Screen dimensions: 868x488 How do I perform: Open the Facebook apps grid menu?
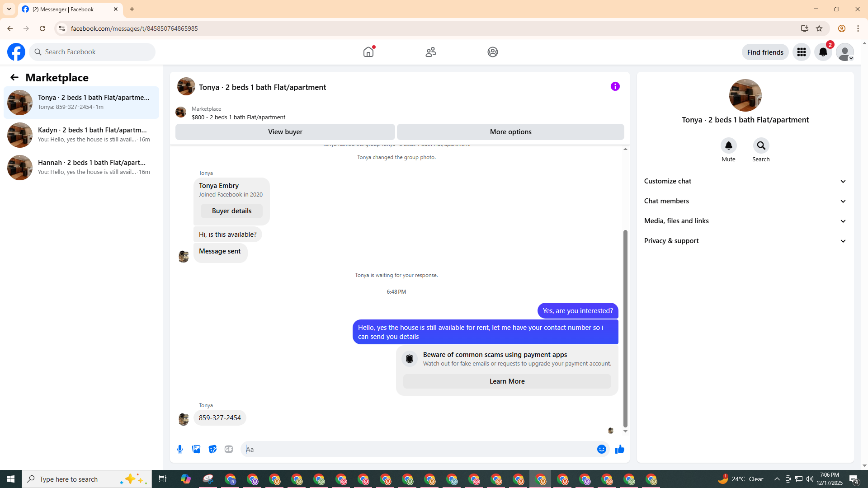coord(801,52)
